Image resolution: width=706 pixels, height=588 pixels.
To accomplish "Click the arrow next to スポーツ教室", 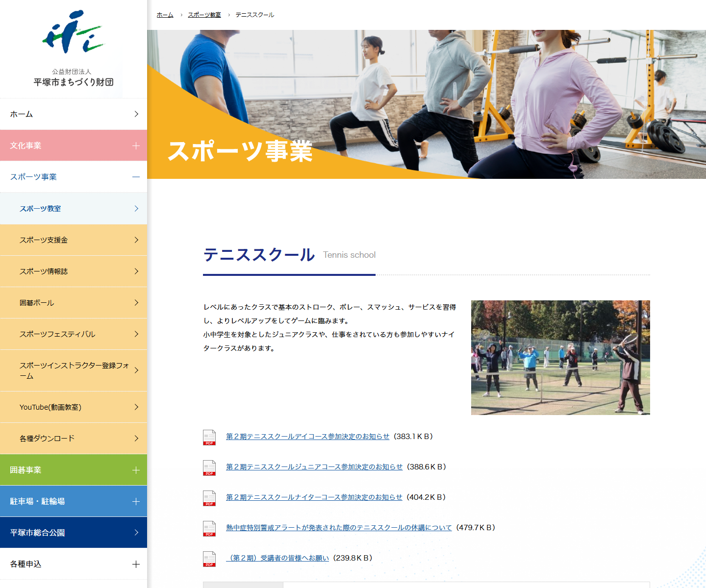I will pyautogui.click(x=136, y=208).
